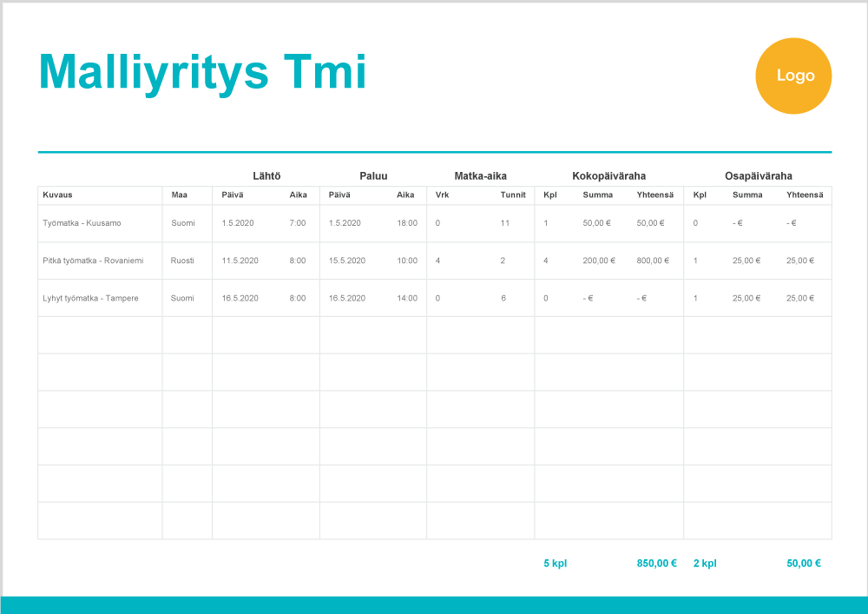Click the Kokopäiväraha group header
Screen dimensions: 868x614
pos(608,175)
